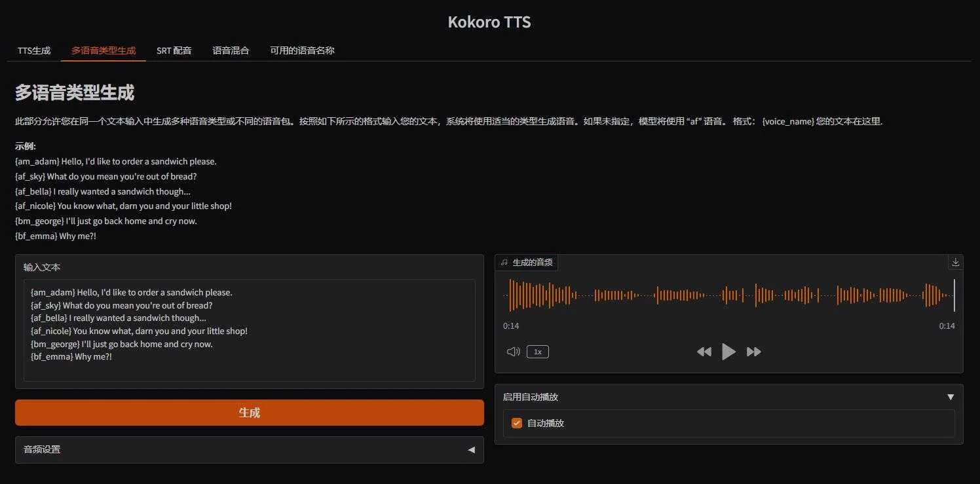
Task: Go to the 语音混合 tab
Action: coord(231,50)
